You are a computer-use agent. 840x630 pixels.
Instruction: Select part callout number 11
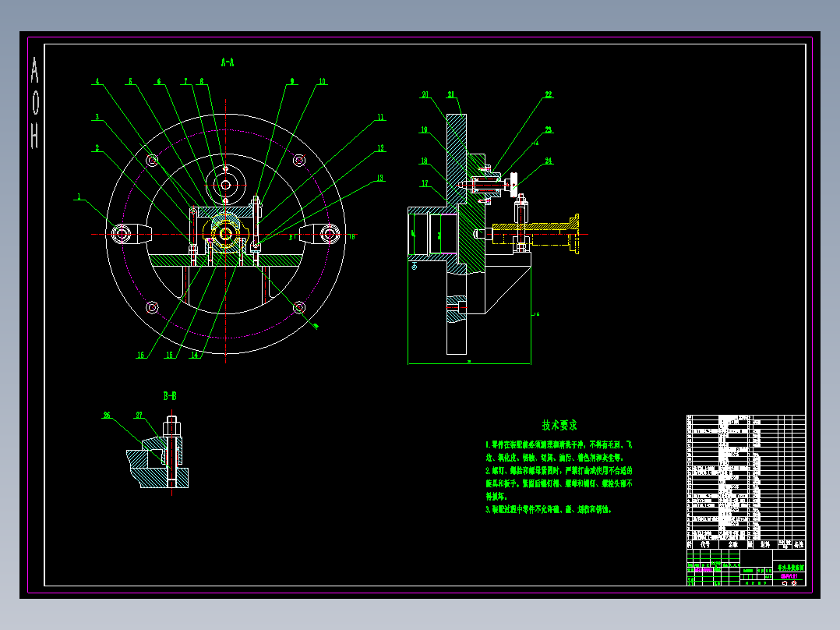(x=380, y=117)
